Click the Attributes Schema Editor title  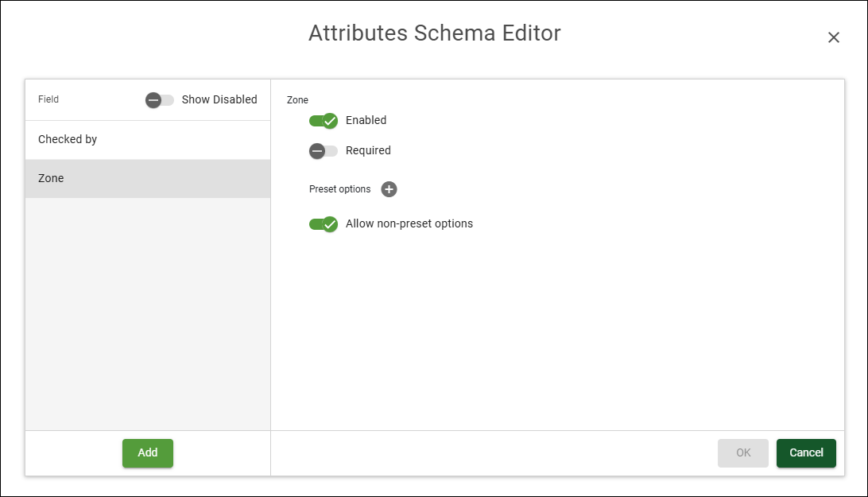434,33
